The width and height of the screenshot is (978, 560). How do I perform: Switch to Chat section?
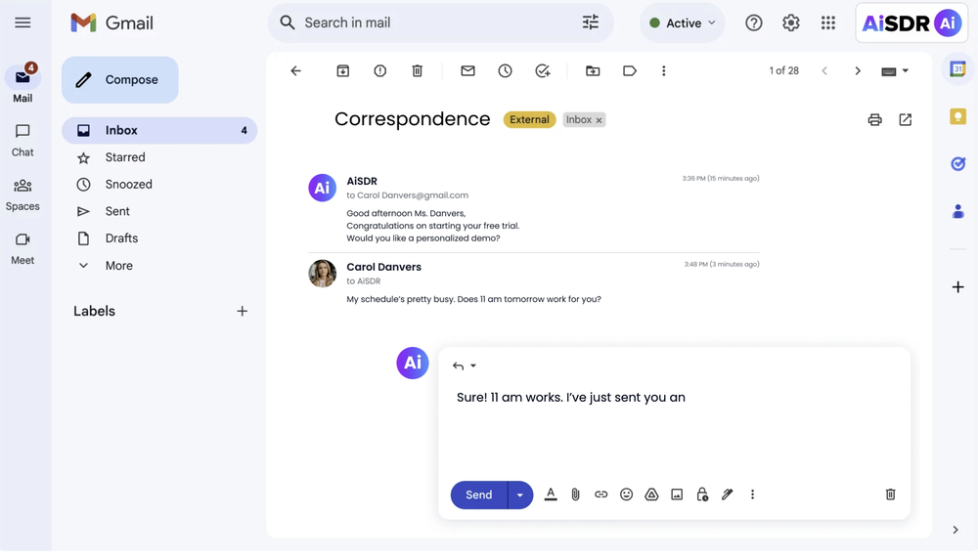(x=22, y=141)
